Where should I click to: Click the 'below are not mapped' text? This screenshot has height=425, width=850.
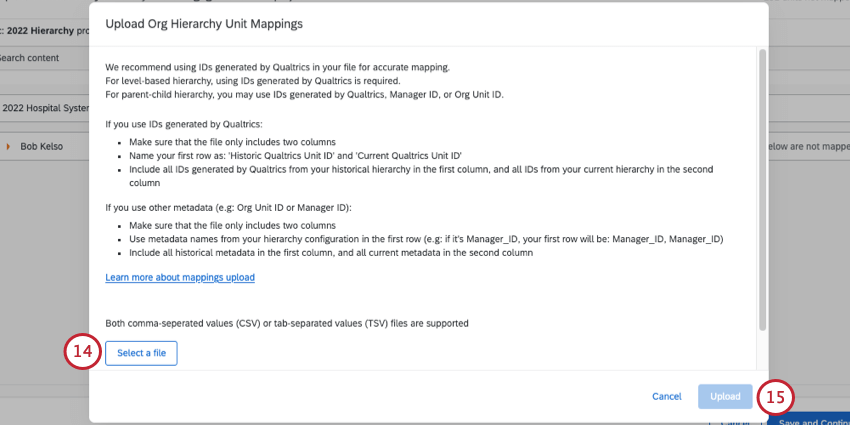[x=808, y=147]
